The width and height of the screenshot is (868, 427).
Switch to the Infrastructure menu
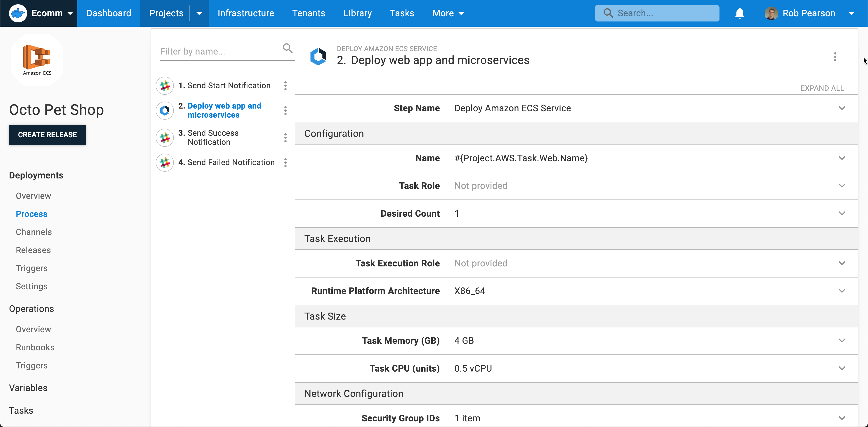point(246,13)
